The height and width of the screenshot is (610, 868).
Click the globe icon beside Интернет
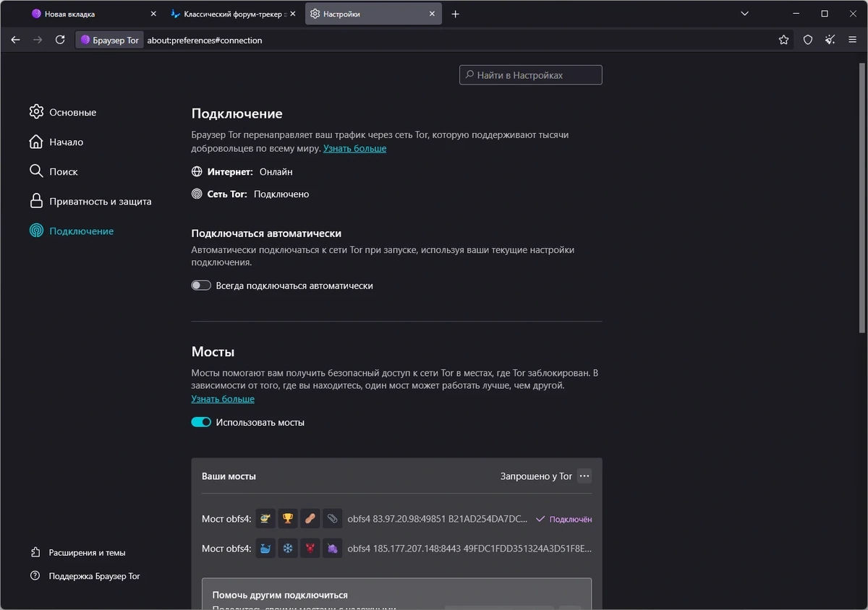click(197, 172)
